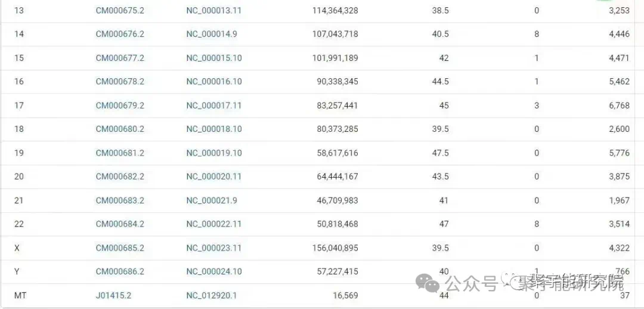Open X chromosome GenBank CM000685.2
This screenshot has height=309, width=644.
click(x=120, y=248)
